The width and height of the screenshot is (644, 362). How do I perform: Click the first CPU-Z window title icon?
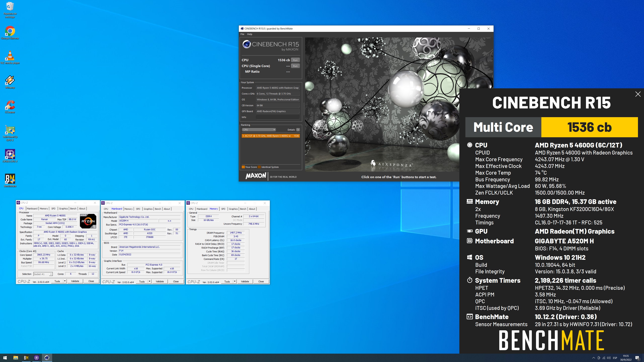click(18, 203)
